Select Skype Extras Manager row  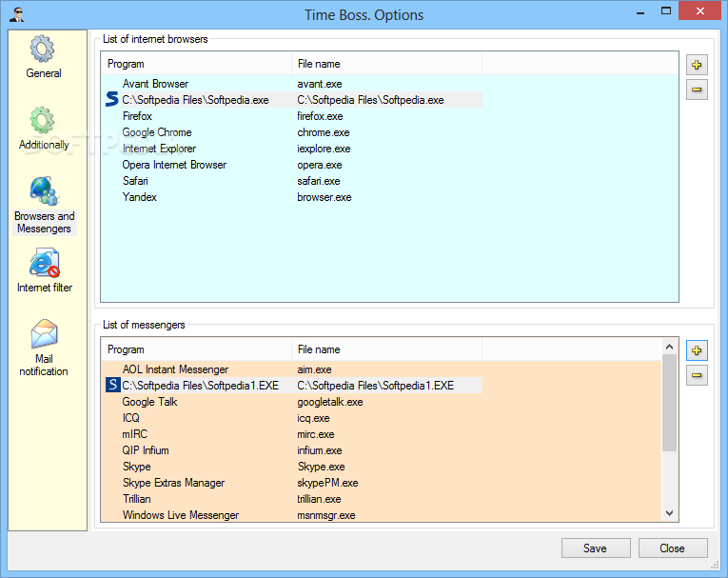292,483
